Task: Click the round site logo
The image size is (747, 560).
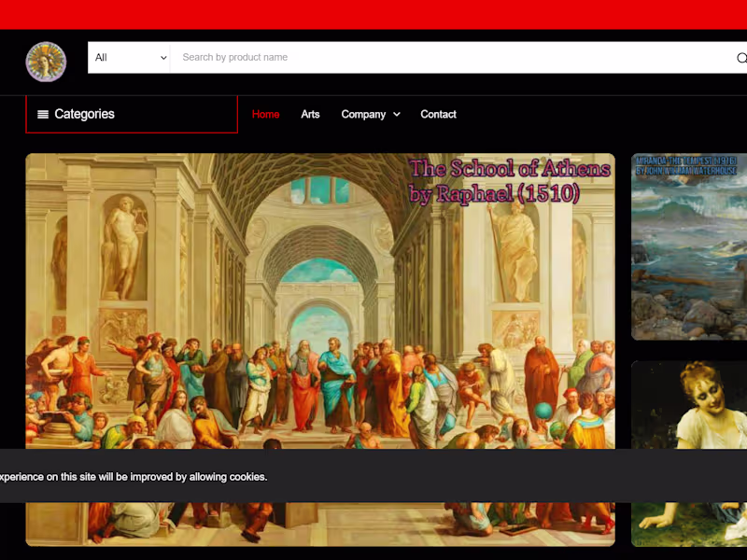Action: pos(46,62)
